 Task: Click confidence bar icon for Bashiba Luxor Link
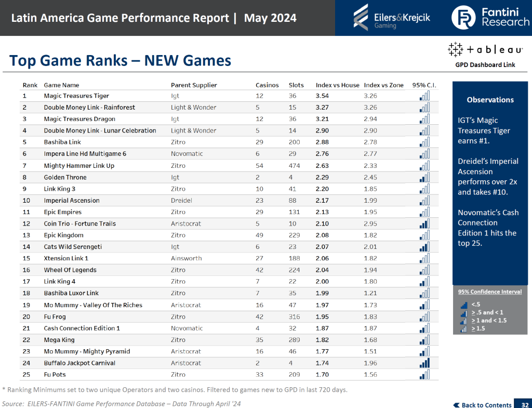click(x=424, y=293)
